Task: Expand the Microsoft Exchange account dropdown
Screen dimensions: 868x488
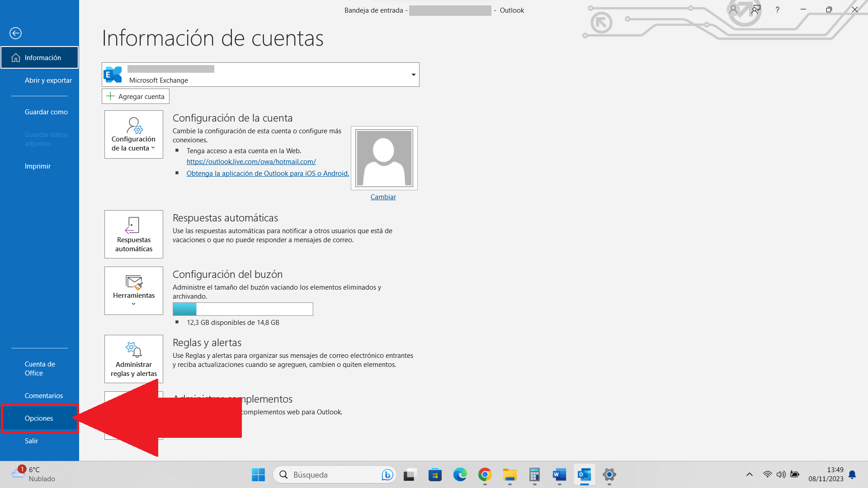Action: point(413,74)
